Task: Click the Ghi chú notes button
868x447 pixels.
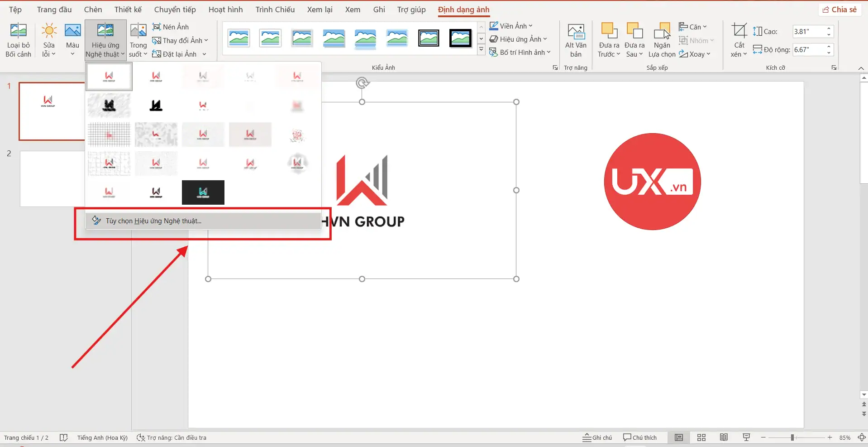Action: [597, 437]
